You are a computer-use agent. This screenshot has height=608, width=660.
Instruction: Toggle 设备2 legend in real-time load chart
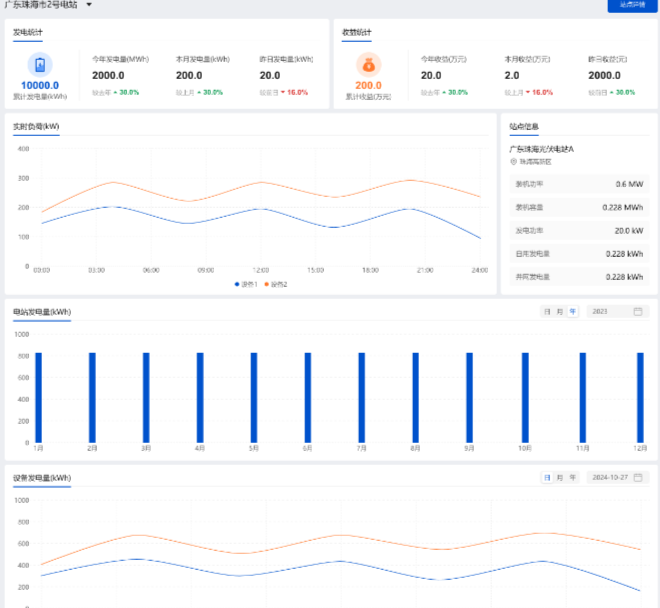(275, 284)
